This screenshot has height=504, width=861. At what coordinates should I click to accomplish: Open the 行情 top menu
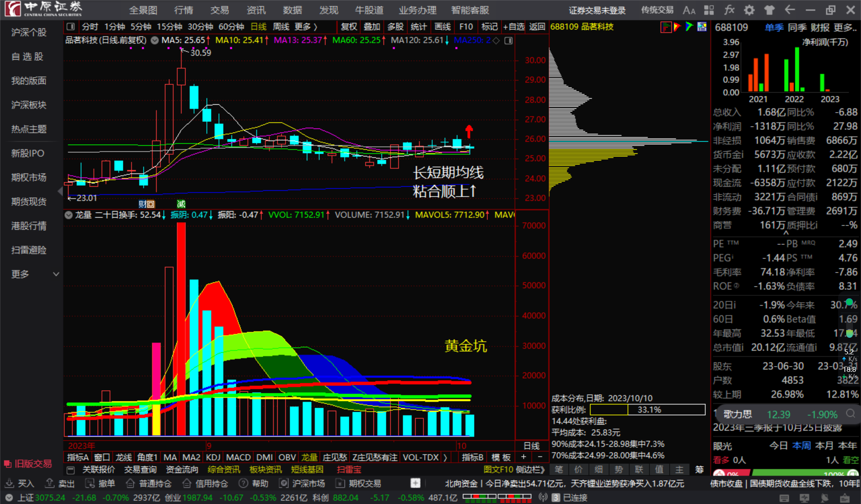pyautogui.click(x=183, y=10)
